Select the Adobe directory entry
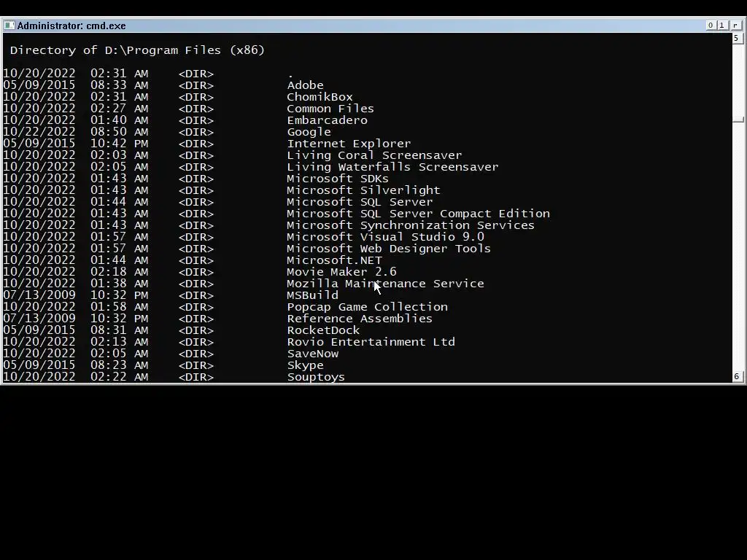 306,85
